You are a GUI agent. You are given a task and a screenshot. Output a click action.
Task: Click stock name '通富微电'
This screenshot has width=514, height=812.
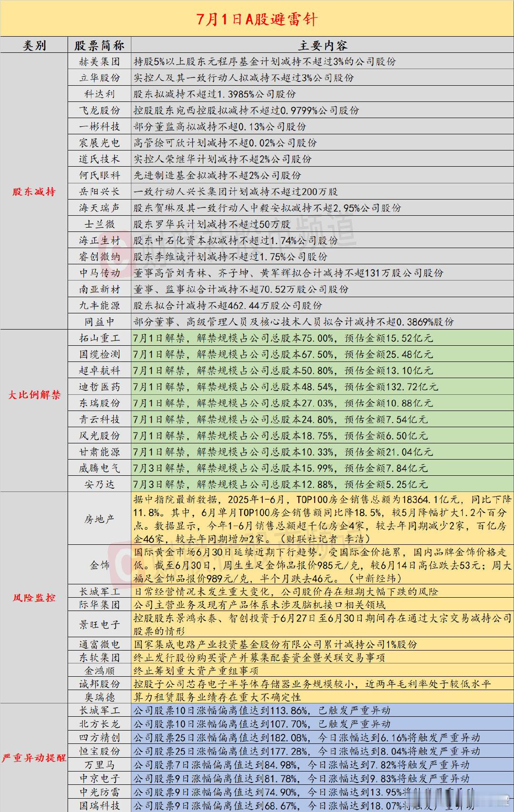point(99,644)
